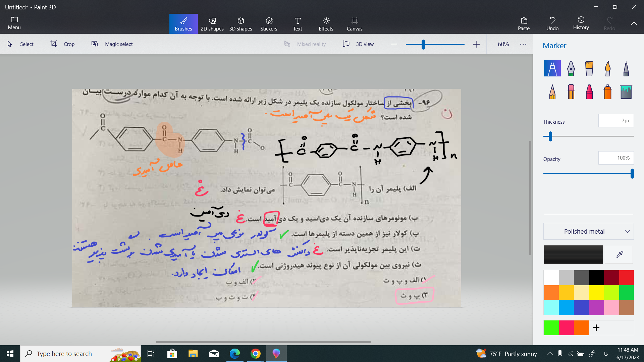Open the weather widget 75°F Partly sunny
Image resolution: width=644 pixels, height=362 pixels.
506,354
